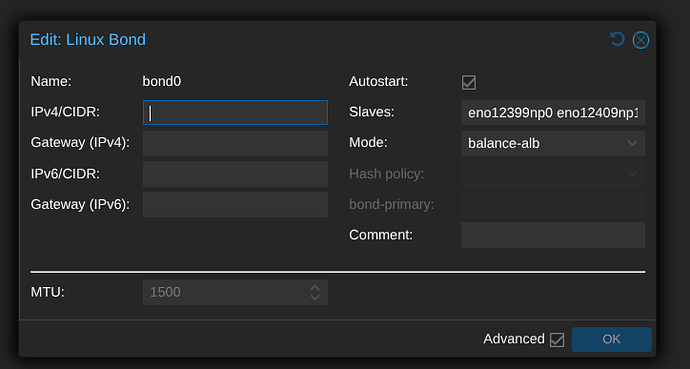690x369 pixels.
Task: Click the Name: label
Action: (x=51, y=82)
